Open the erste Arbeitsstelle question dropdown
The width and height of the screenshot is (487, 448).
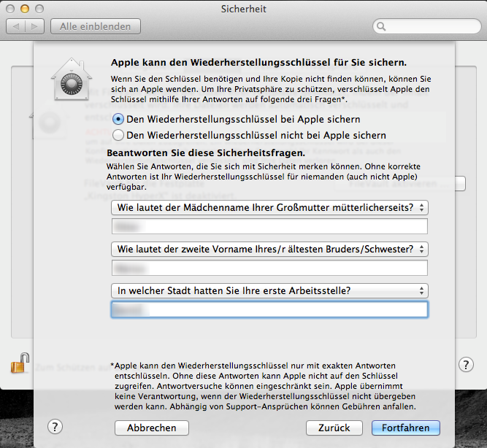click(269, 291)
